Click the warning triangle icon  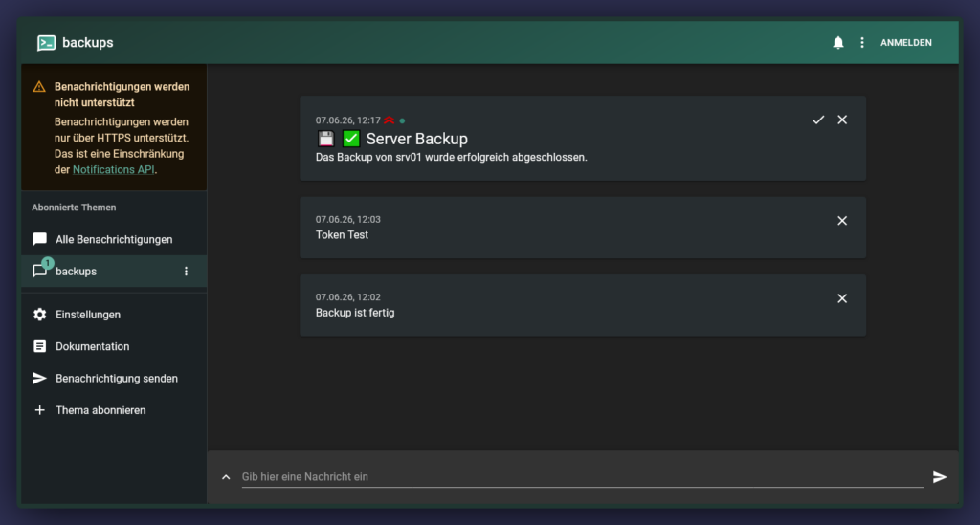39,87
